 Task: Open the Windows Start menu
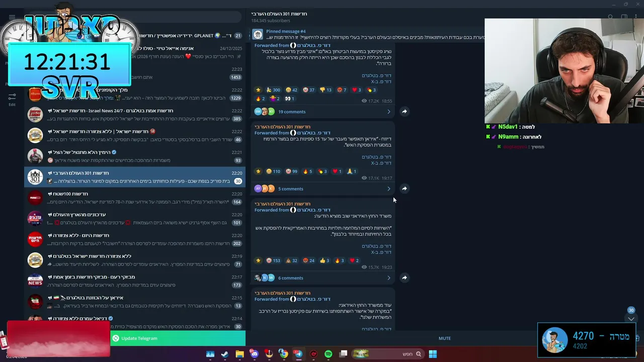[433, 354]
